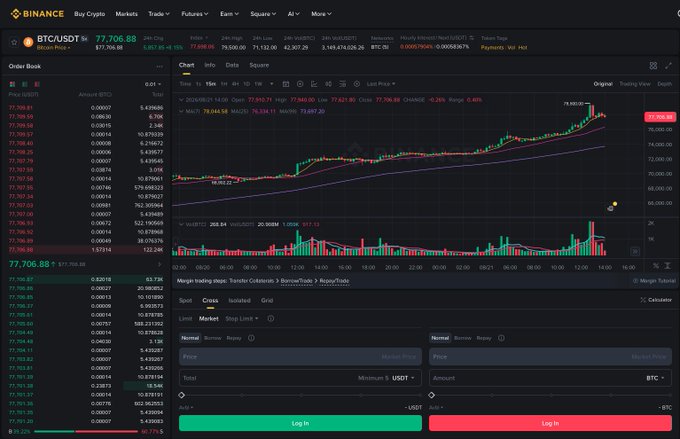Open Order Book more options menu
Image resolution: width=680 pixels, height=439 pixels.
pyautogui.click(x=160, y=66)
